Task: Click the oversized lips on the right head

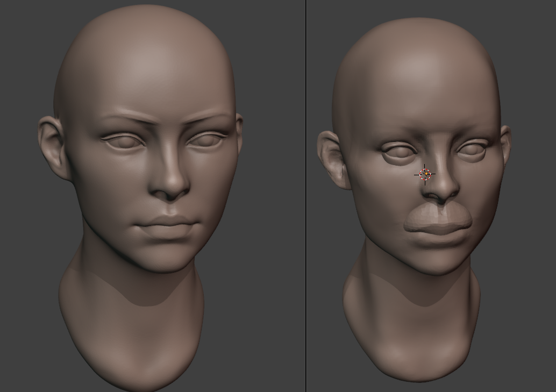Action: pyautogui.click(x=438, y=220)
